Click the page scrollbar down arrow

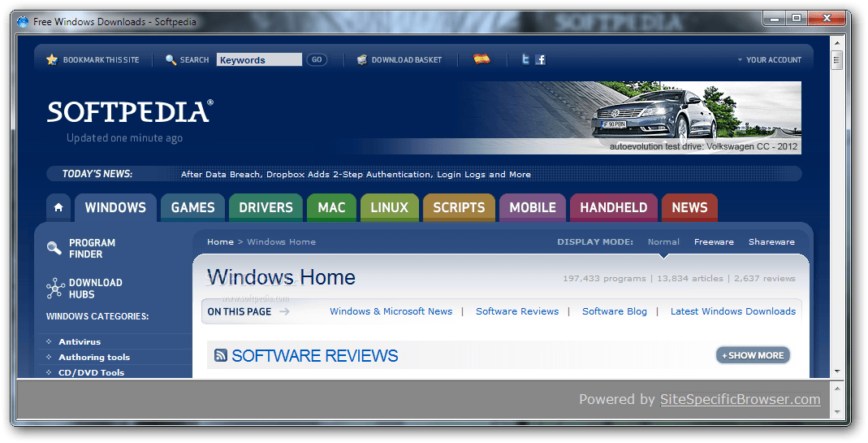[x=837, y=371]
